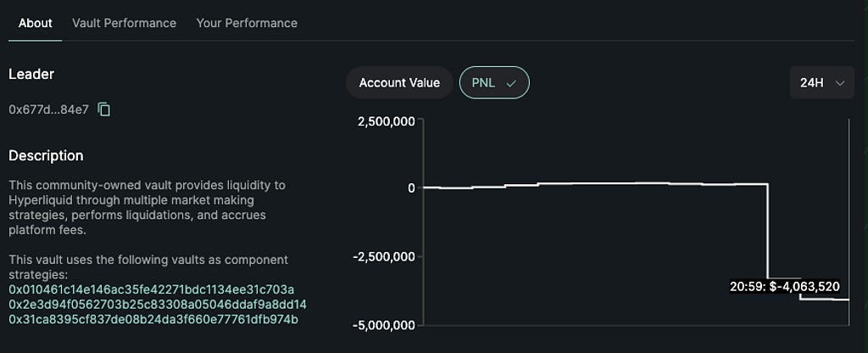
Task: Click the leader address 0x677d...84e7
Action: 48,109
